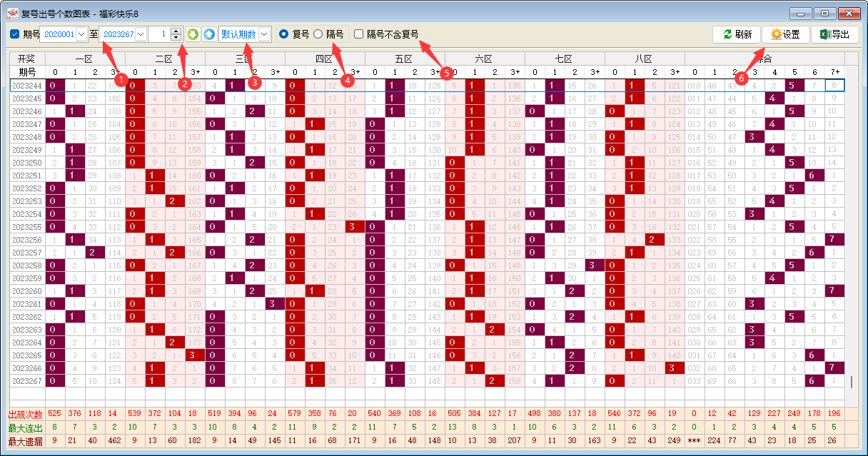Click the period count input field
Screen dimensions: 868x456
tap(158, 34)
